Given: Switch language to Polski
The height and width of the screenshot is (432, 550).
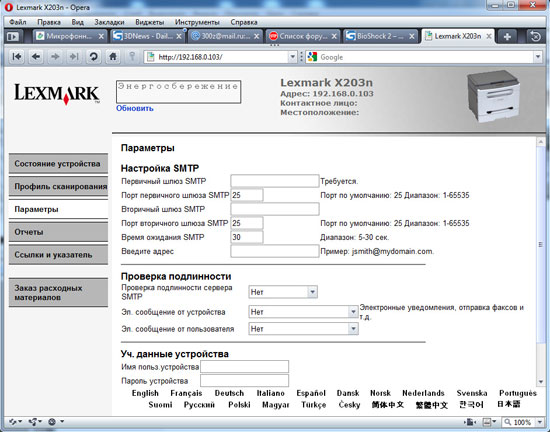Looking at the screenshot, I should [x=239, y=405].
